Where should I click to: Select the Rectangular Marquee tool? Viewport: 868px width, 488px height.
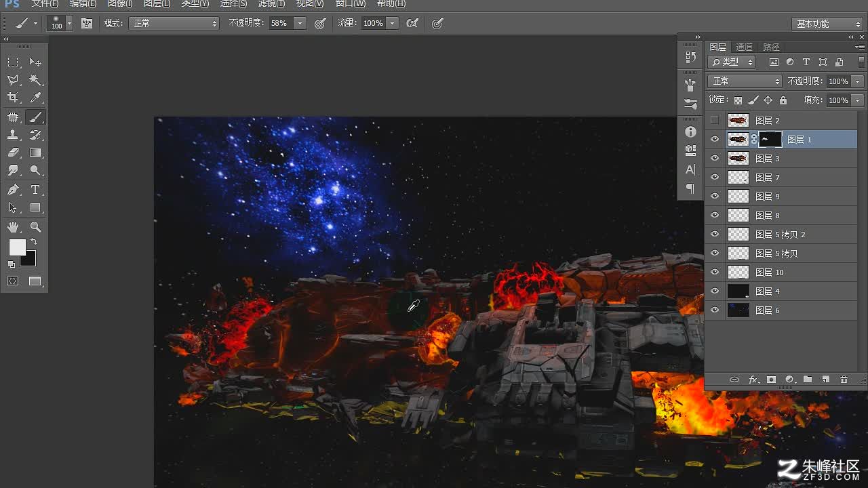pyautogui.click(x=13, y=62)
